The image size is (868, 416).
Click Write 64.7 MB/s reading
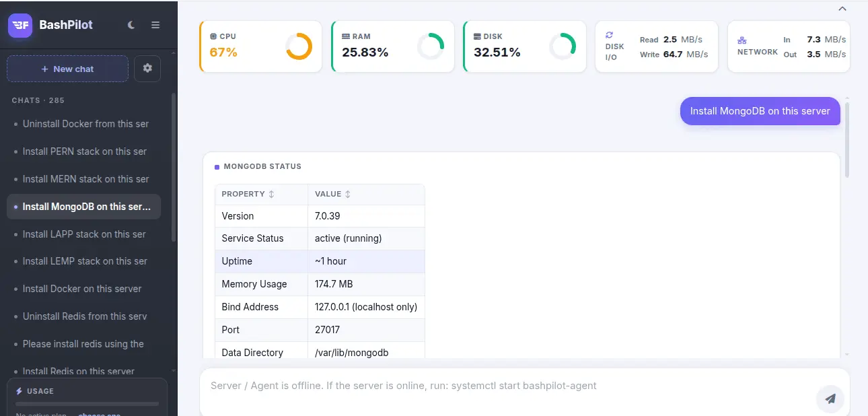674,54
